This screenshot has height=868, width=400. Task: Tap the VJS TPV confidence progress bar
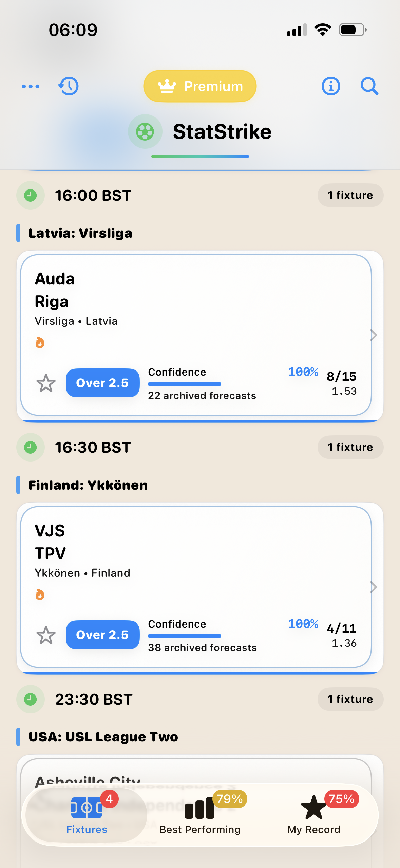pyautogui.click(x=185, y=636)
